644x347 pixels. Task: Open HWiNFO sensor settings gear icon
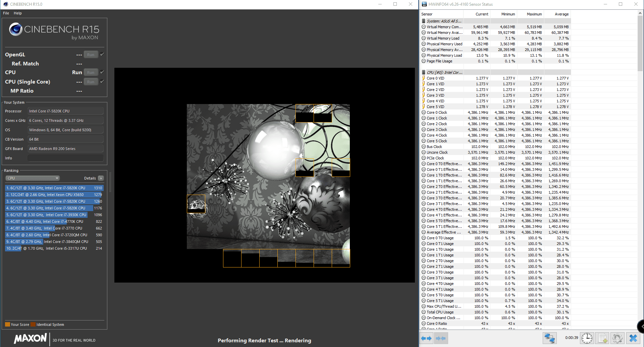[x=618, y=338]
